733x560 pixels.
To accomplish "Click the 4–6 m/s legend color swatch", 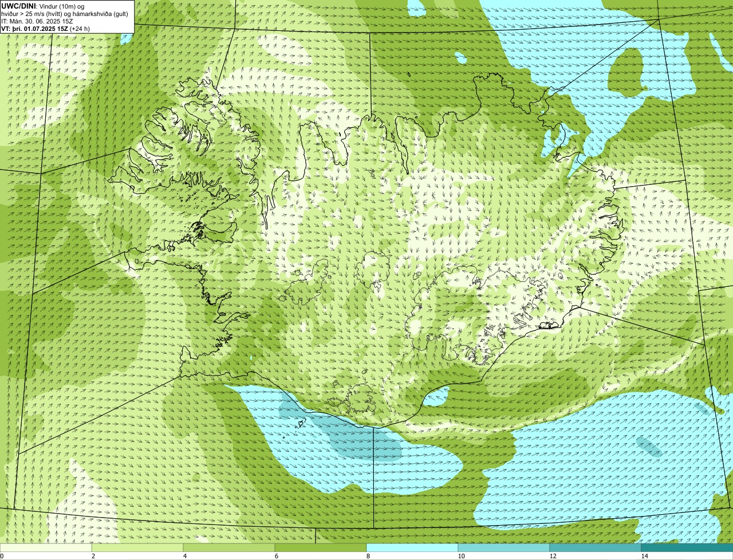I will (229, 547).
